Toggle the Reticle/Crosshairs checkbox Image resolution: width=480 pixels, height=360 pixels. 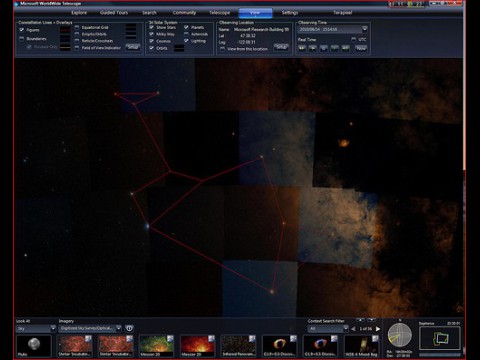tap(77, 41)
